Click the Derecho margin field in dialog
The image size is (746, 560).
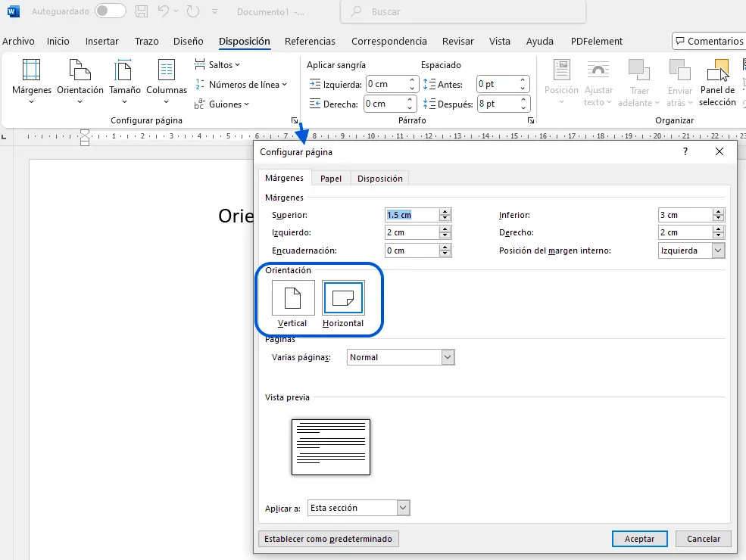pos(685,232)
